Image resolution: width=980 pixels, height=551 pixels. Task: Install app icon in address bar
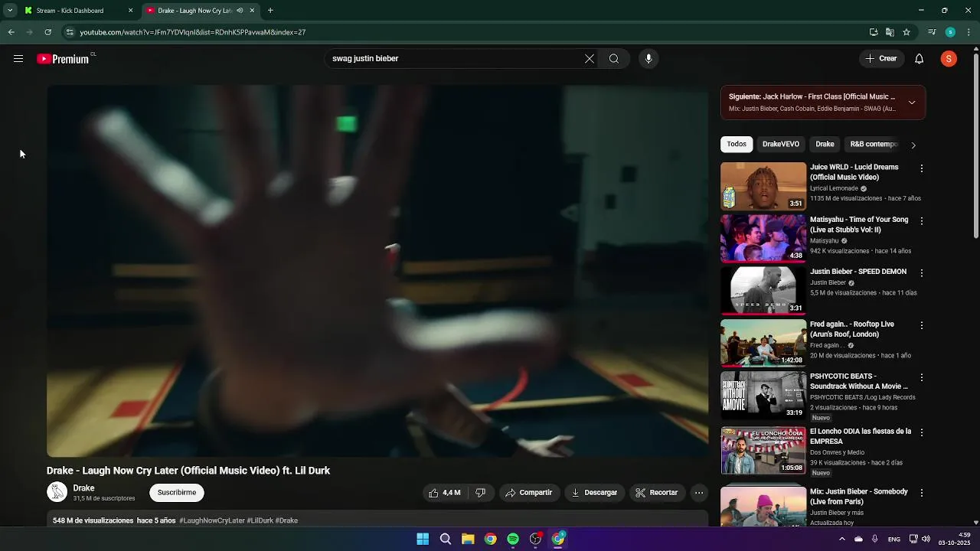tap(874, 32)
